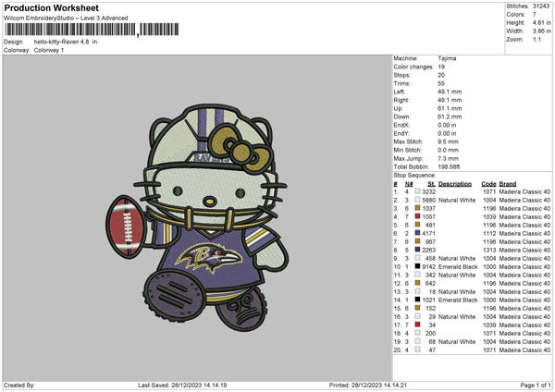Image resolution: width=555 pixels, height=392 pixels.
Task: Click thread code 1039 in stop row 4
Action: 489,217
